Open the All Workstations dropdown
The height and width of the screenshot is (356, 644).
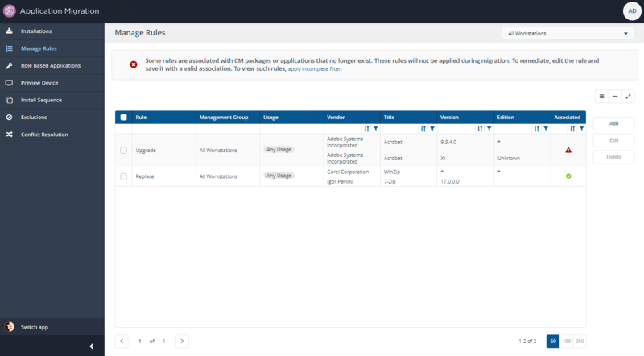567,34
